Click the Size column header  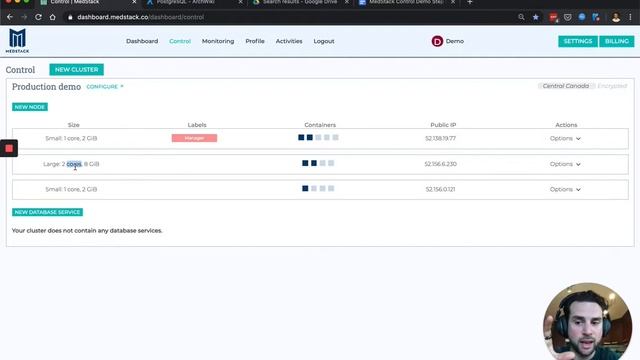[73, 125]
